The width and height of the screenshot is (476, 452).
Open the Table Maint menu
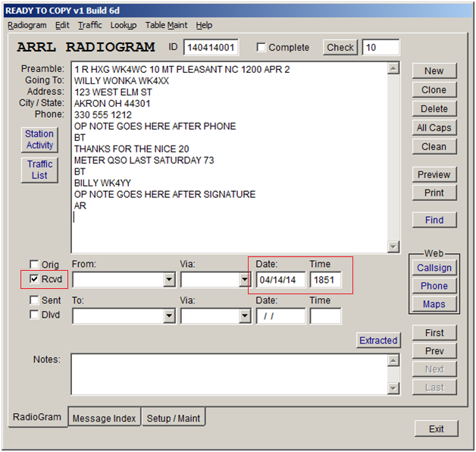pyautogui.click(x=166, y=25)
